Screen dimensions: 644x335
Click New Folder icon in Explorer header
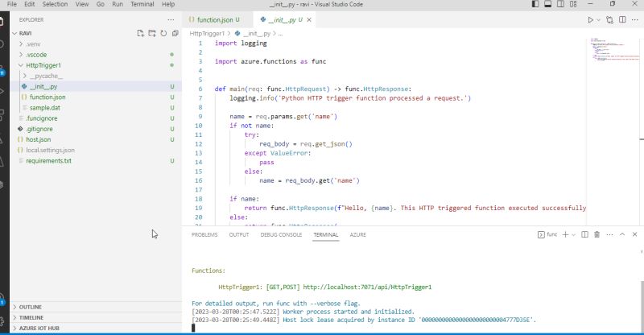pos(152,33)
